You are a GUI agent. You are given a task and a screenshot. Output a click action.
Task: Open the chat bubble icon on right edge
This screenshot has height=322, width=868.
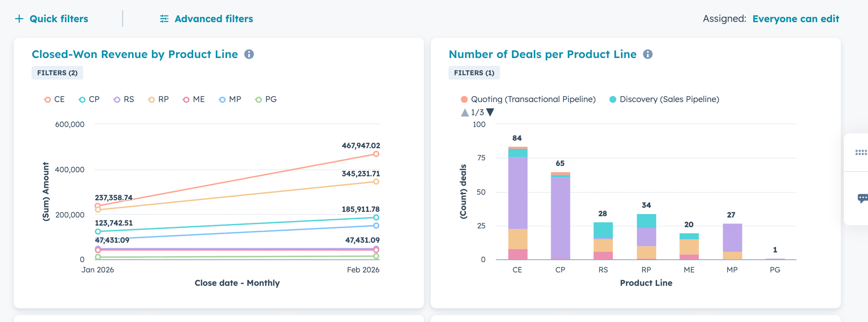[862, 198]
